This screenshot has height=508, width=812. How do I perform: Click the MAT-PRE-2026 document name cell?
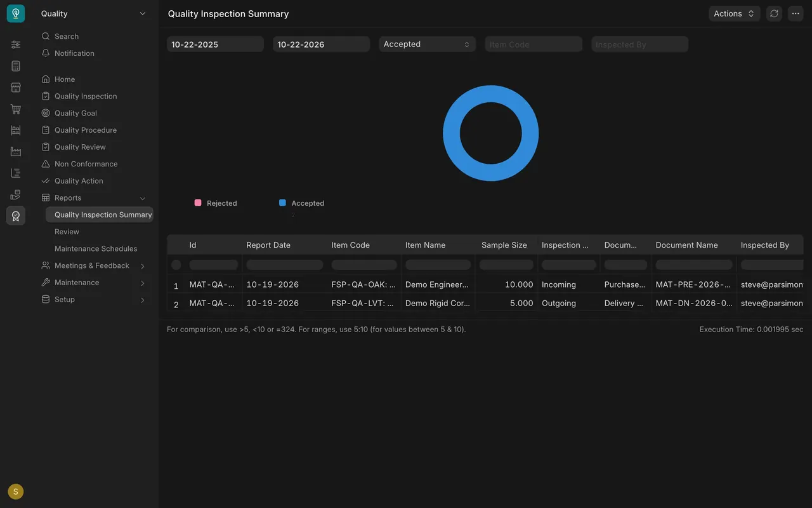(694, 284)
